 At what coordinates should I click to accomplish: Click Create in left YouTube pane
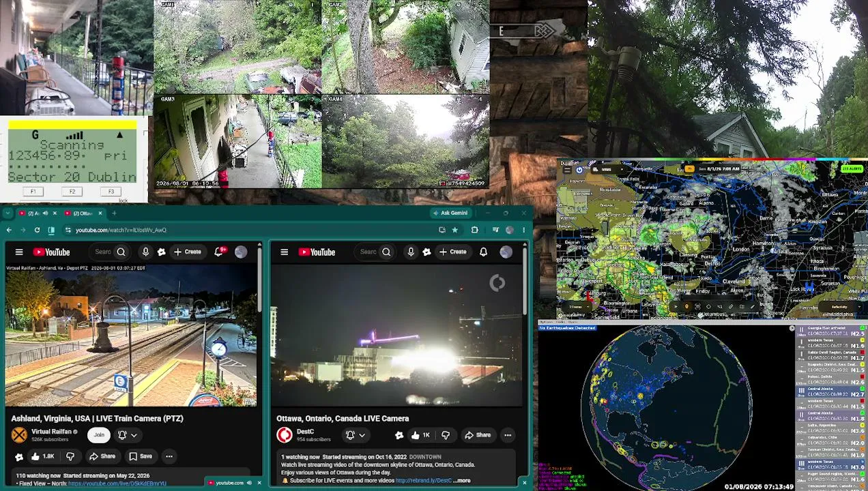point(188,252)
